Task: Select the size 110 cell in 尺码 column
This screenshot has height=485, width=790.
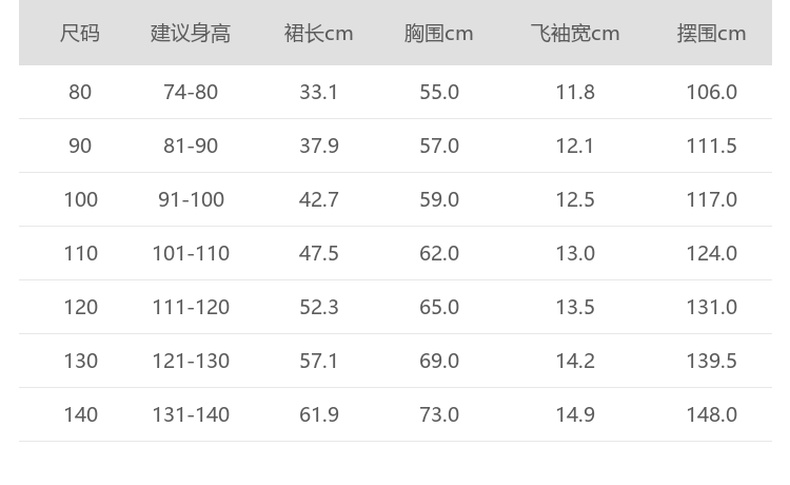Action: (80, 254)
